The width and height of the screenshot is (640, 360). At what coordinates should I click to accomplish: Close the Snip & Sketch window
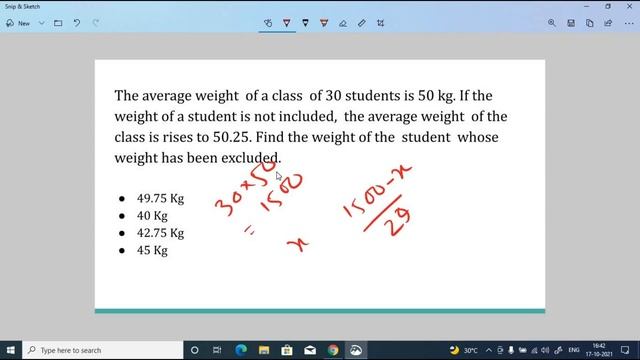coord(629,6)
